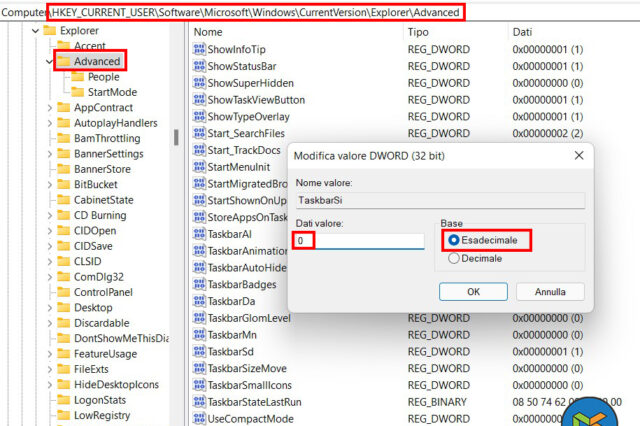640x426 pixels.
Task: Click the ShowInfoTip value icon
Action: click(x=199, y=49)
